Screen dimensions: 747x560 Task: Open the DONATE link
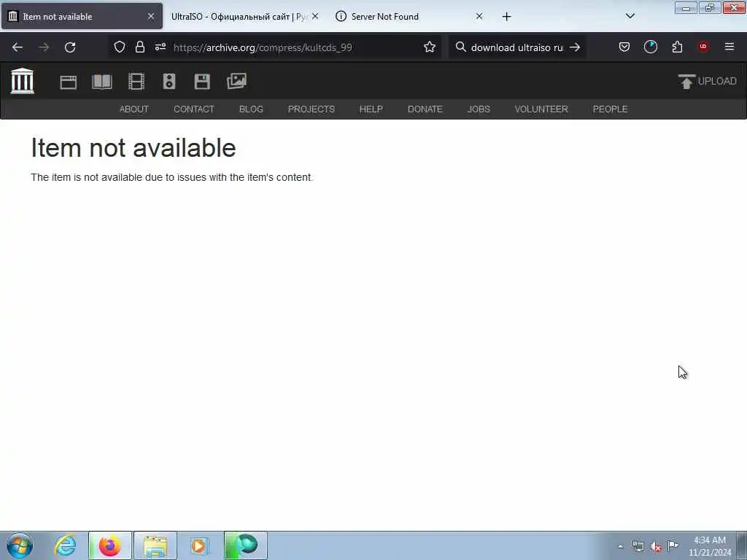tap(425, 109)
